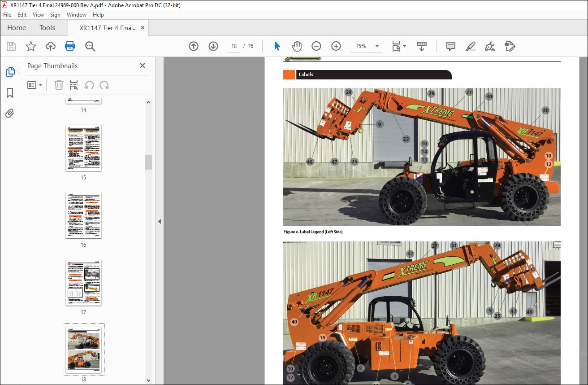Image resolution: width=588 pixels, height=385 pixels.
Task: Show the Page Thumbnails panel icon
Action: [x=10, y=71]
